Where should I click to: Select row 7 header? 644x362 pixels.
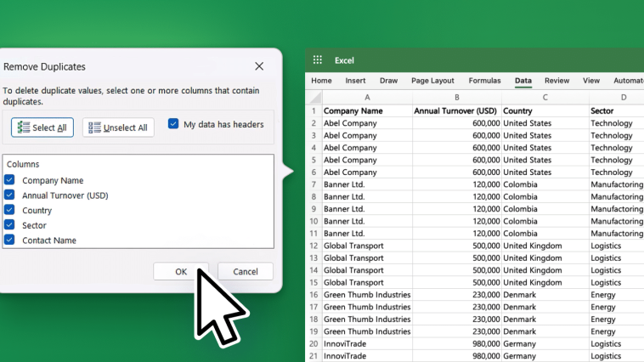tap(314, 184)
